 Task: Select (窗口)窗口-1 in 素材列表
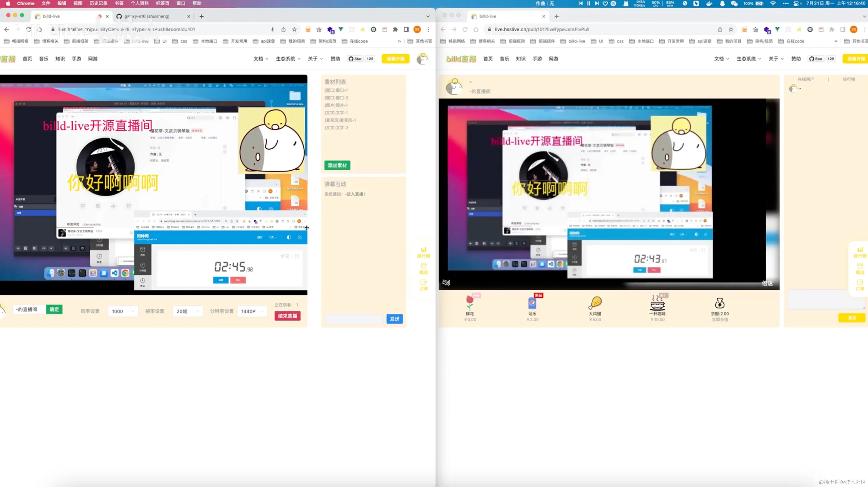click(x=336, y=90)
